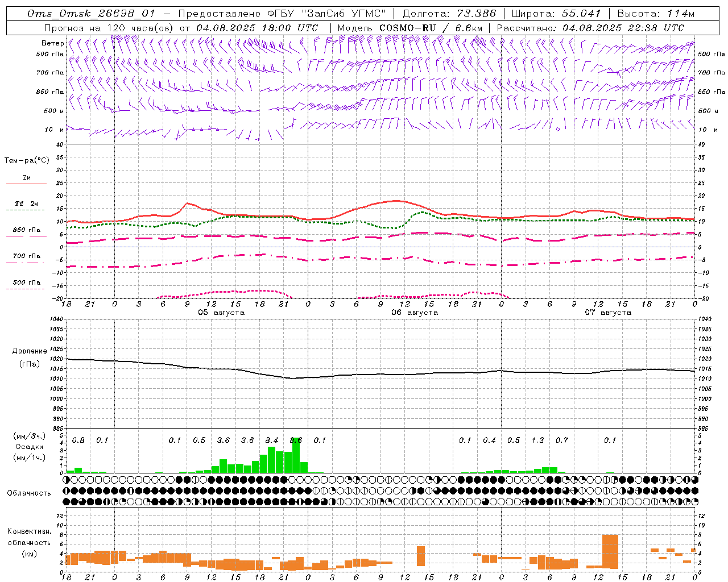The height and width of the screenshot is (582, 728).
Task: Click the station name Oms_Omsk_26698_01
Action: click(x=91, y=14)
